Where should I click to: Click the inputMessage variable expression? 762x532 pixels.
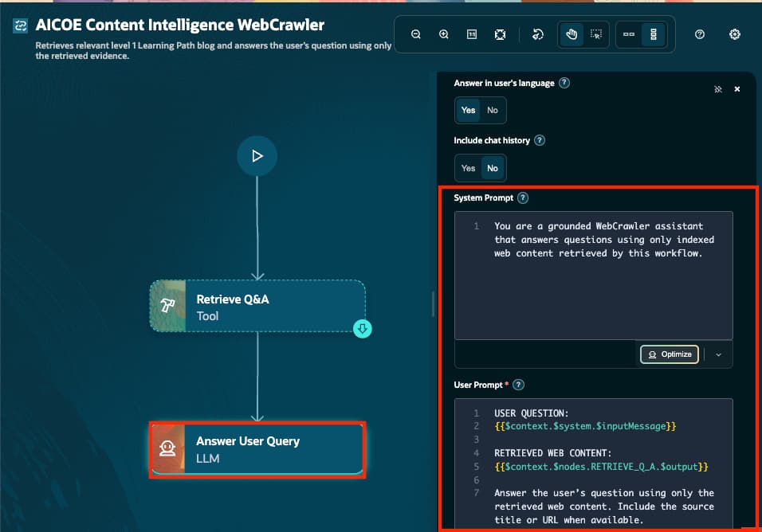click(x=585, y=426)
